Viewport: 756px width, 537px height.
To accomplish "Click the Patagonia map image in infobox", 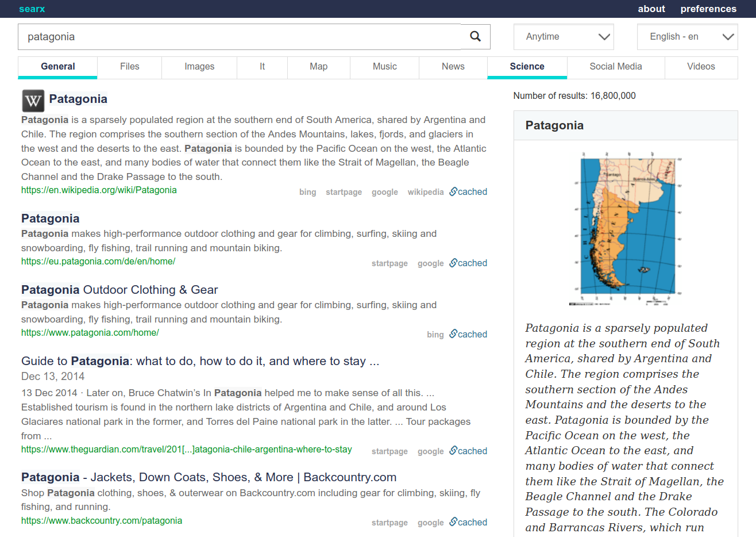I will click(626, 228).
